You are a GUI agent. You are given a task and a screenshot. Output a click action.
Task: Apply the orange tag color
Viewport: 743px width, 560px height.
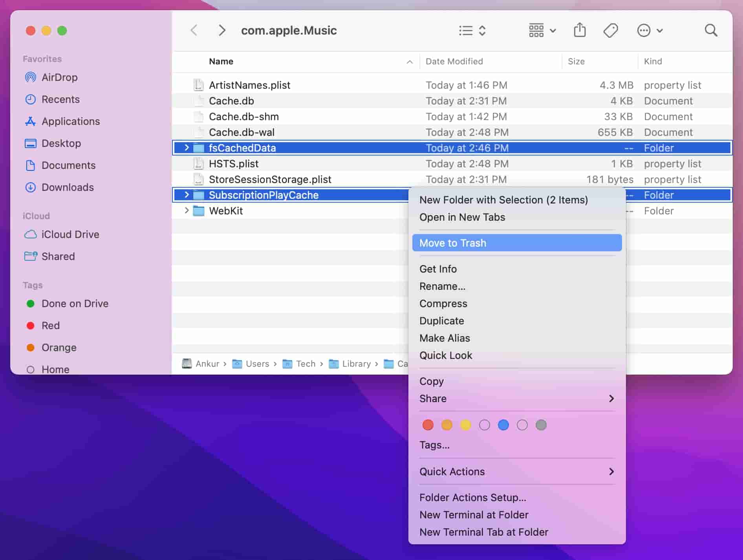pyautogui.click(x=447, y=425)
